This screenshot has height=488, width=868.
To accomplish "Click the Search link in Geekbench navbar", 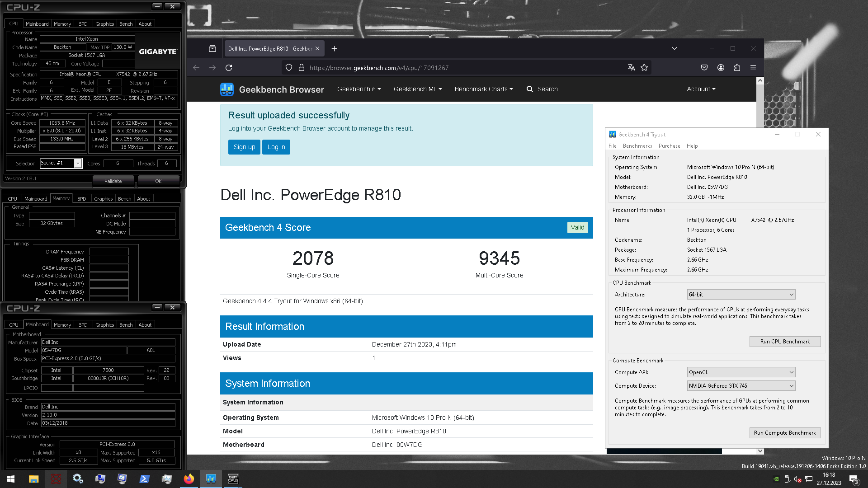I will tap(547, 89).
